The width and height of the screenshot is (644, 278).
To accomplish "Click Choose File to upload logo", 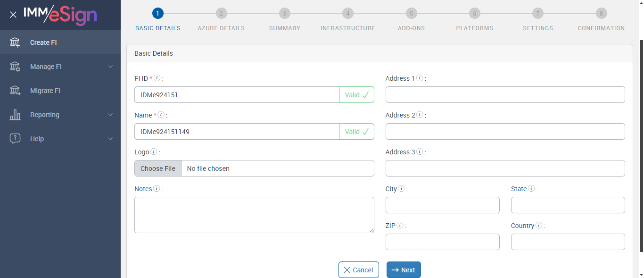I will tap(158, 168).
